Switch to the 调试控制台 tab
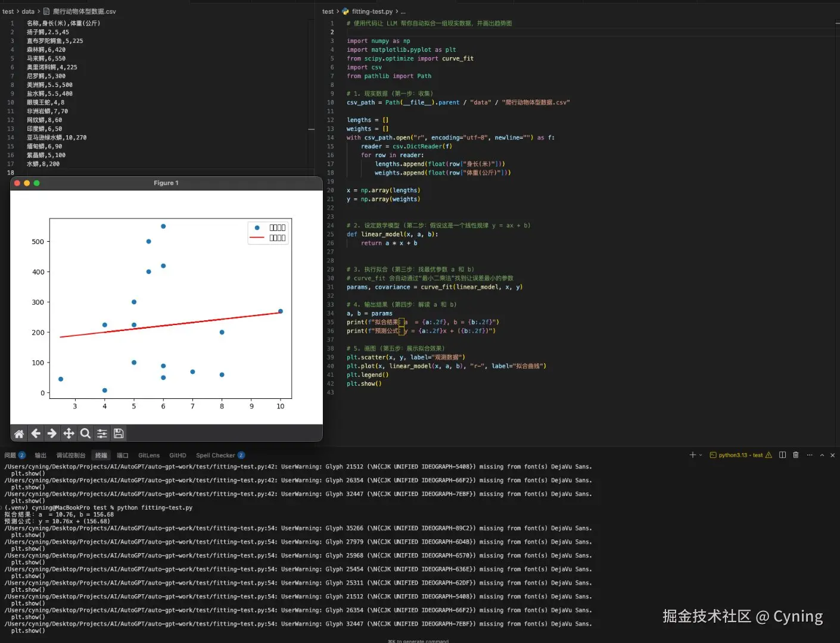The image size is (840, 643). pyautogui.click(x=71, y=455)
